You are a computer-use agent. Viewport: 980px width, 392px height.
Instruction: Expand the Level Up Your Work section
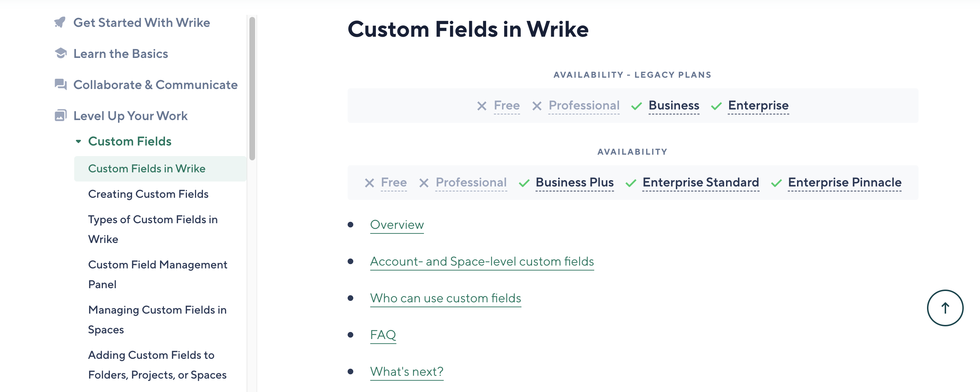130,115
